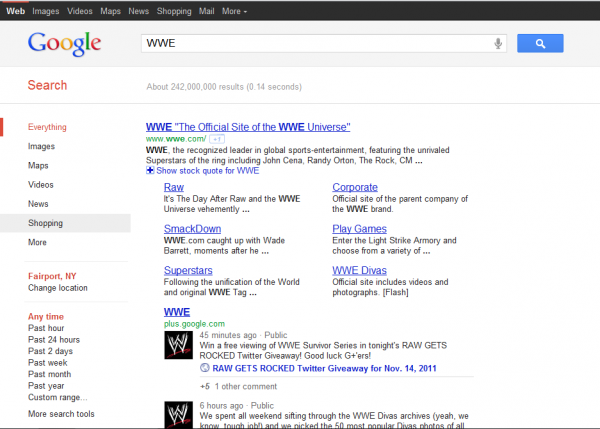This screenshot has width=600, height=429.
Task: Open the WWE Official Site result link
Action: 248,127
